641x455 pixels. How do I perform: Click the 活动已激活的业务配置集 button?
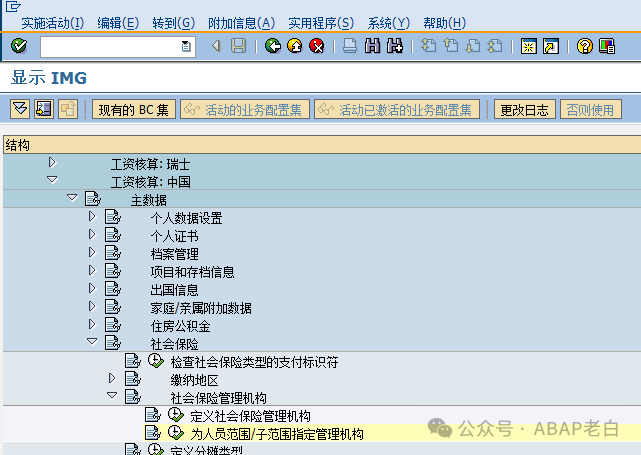click(x=397, y=110)
